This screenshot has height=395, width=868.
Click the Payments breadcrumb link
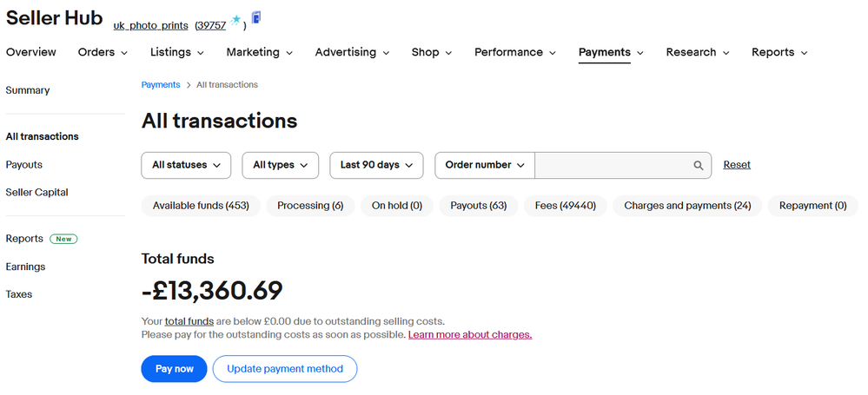coord(161,85)
